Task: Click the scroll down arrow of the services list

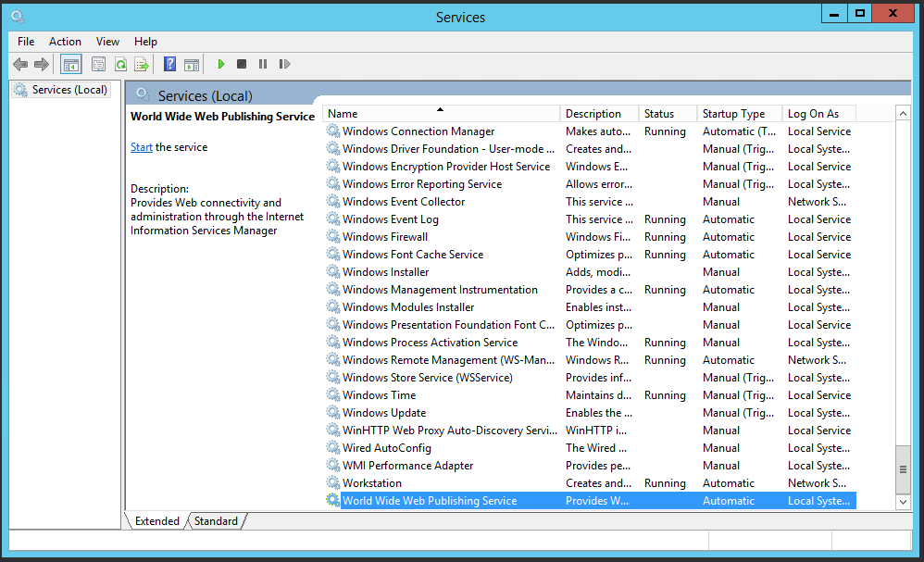Action: [x=903, y=502]
